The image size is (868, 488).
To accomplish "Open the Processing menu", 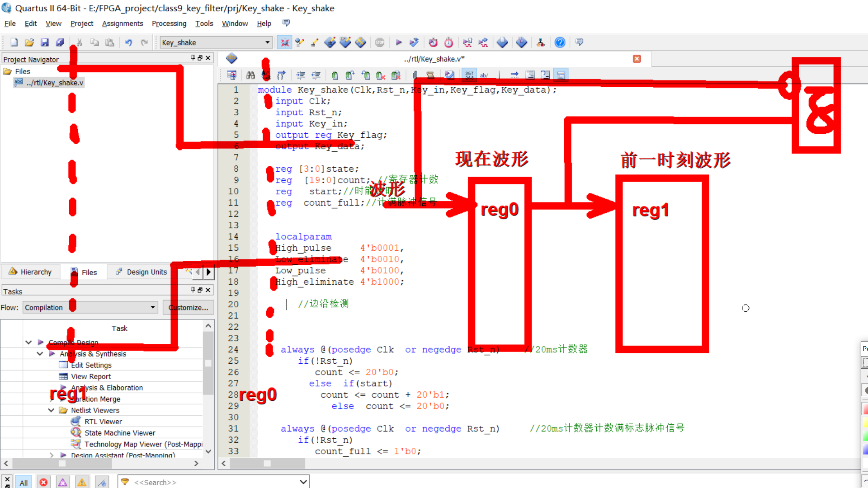I will [x=169, y=23].
